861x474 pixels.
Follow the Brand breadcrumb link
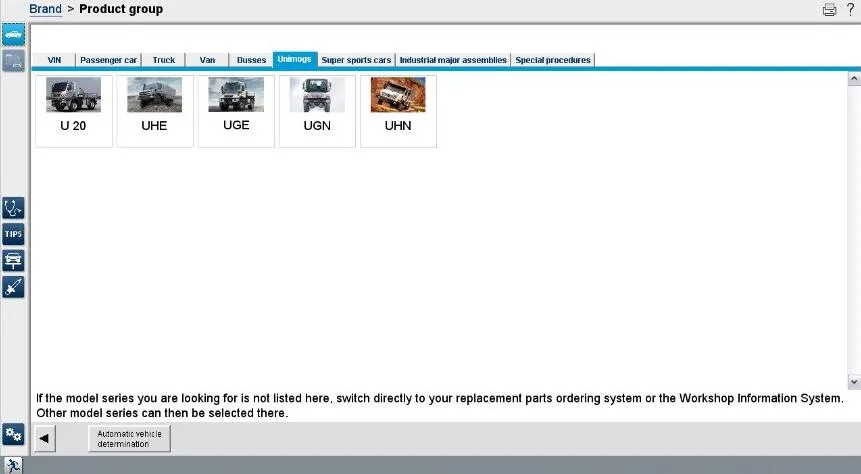click(45, 9)
